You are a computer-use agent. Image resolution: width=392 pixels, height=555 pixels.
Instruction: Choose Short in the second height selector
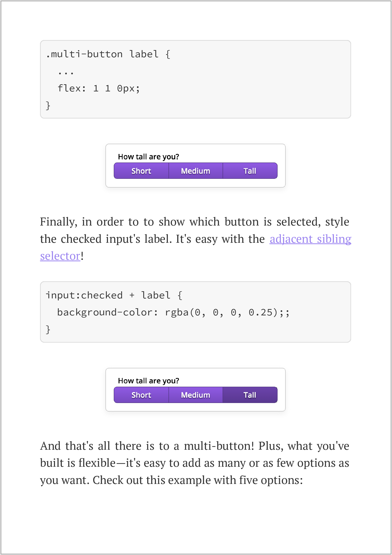pyautogui.click(x=141, y=395)
